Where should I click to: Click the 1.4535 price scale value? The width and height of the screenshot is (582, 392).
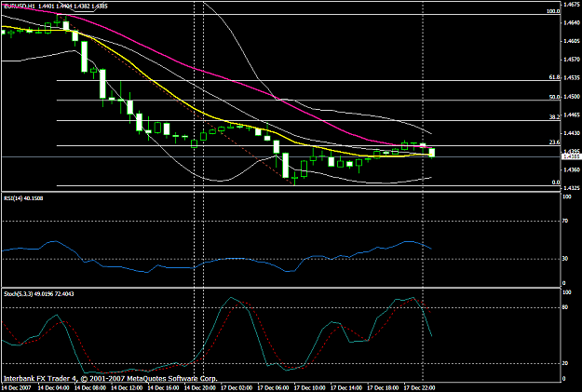572,77
